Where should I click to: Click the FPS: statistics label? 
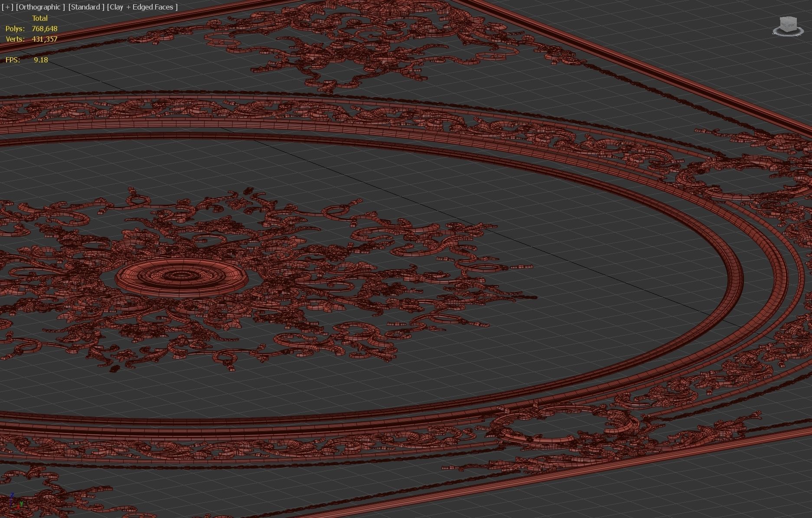[x=13, y=60]
